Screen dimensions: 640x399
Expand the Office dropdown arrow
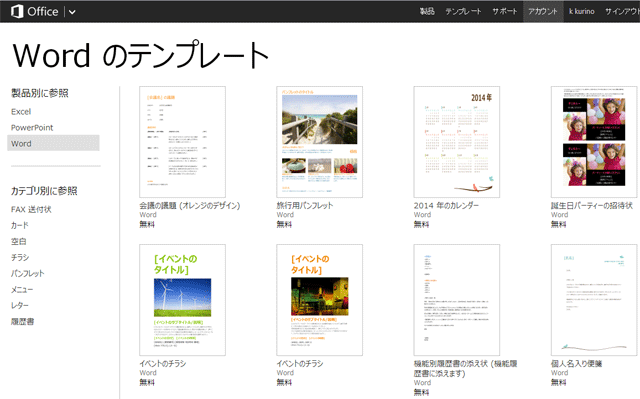coord(72,12)
